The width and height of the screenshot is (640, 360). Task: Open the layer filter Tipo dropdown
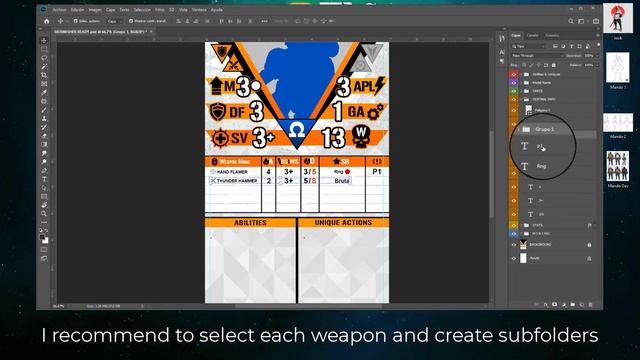click(x=529, y=47)
